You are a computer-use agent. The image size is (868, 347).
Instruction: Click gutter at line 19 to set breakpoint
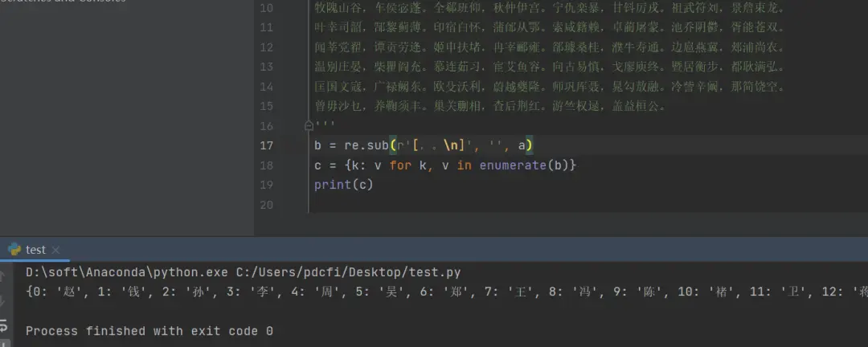pyautogui.click(x=288, y=185)
